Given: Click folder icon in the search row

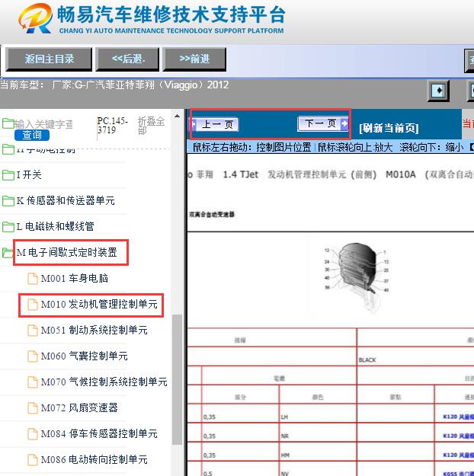Looking at the screenshot, I should 8,123.
